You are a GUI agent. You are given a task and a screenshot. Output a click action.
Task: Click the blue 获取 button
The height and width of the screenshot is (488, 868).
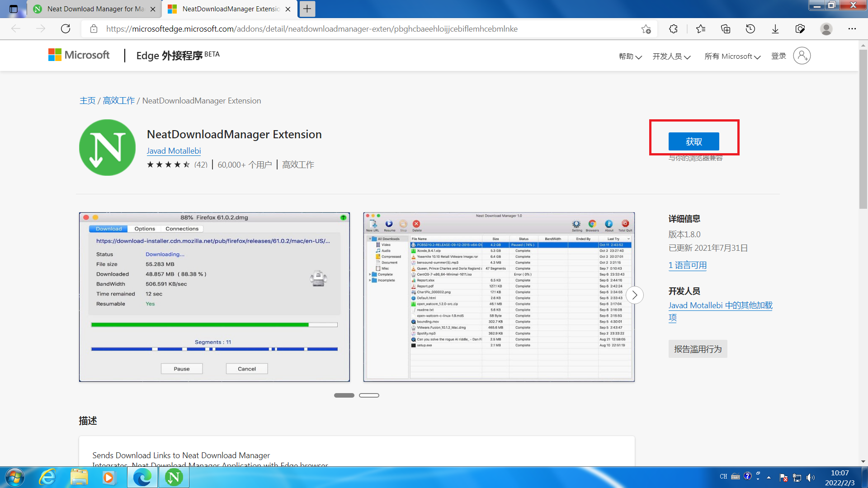click(693, 141)
